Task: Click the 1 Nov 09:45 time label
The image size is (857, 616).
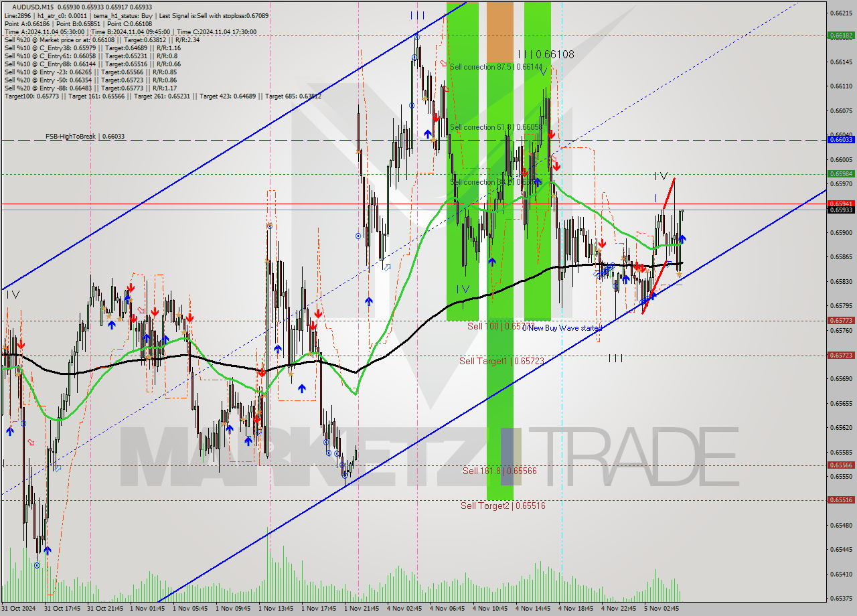Action: point(234,609)
